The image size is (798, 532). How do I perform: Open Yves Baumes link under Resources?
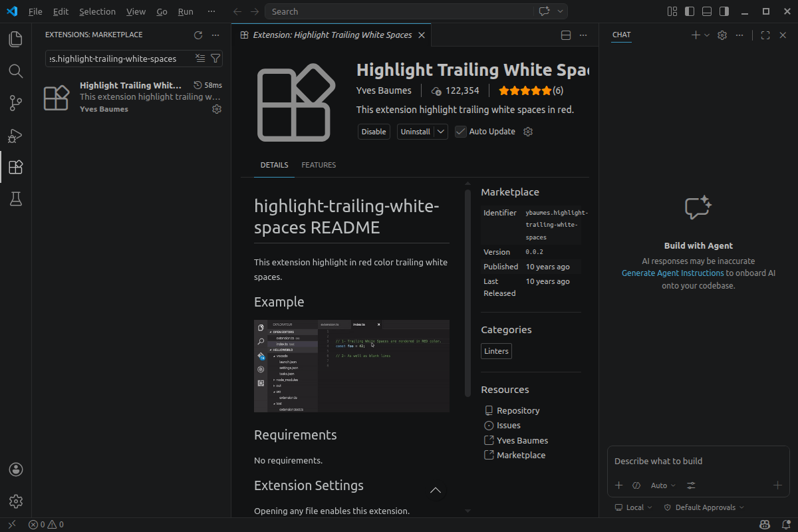(522, 441)
